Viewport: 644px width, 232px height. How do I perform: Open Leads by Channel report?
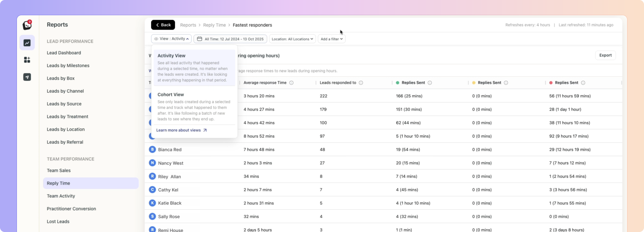[x=65, y=91]
